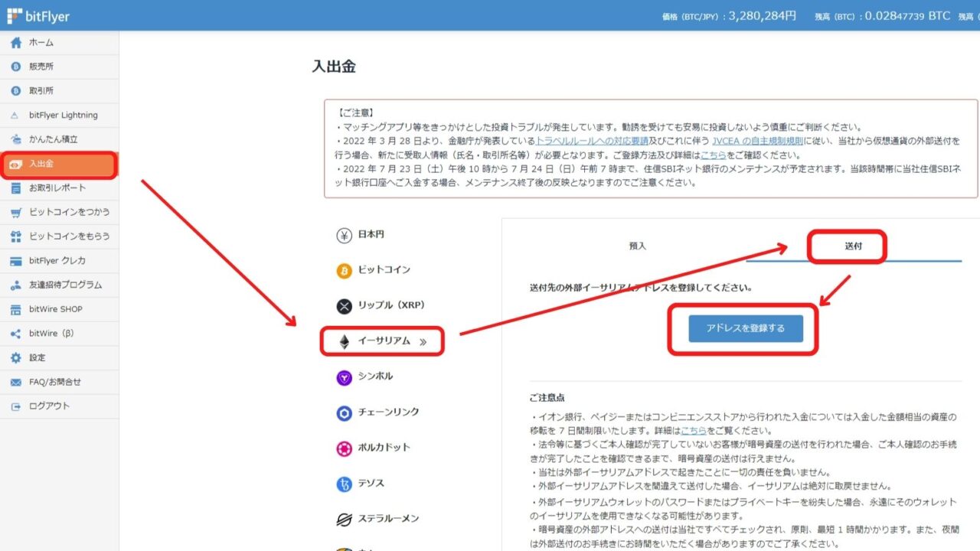Click the 友達招待プログラム people icon
Image resolution: width=980 pixels, height=551 pixels.
tap(15, 285)
